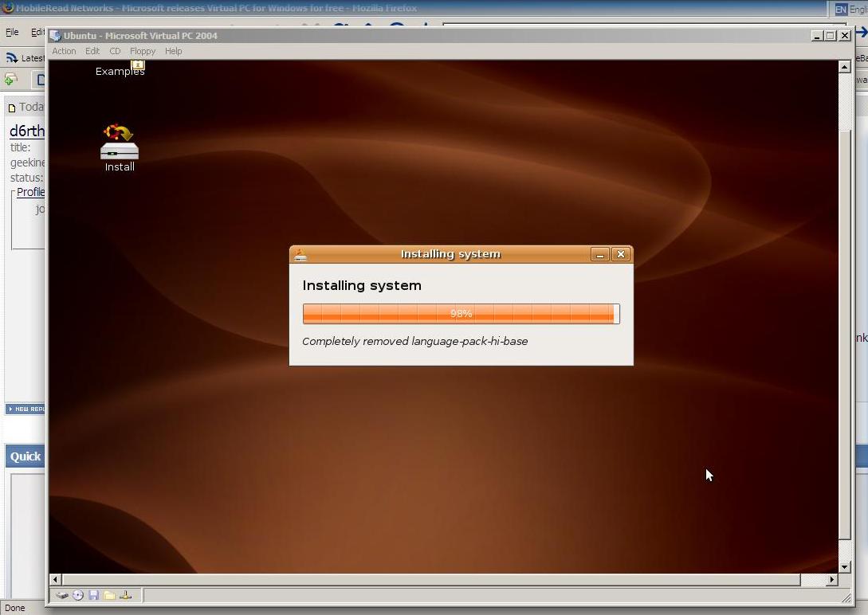Click the shared folders status icon

[110, 596]
